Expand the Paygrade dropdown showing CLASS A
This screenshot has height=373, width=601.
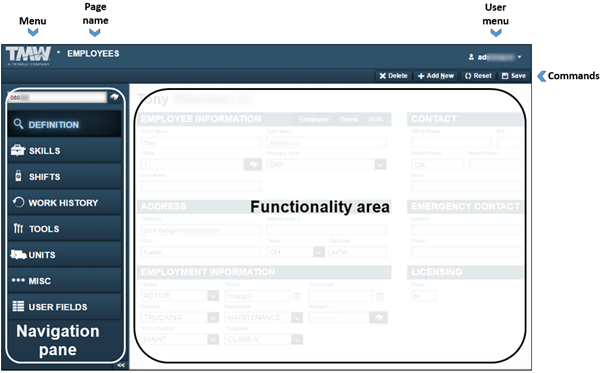tap(297, 339)
